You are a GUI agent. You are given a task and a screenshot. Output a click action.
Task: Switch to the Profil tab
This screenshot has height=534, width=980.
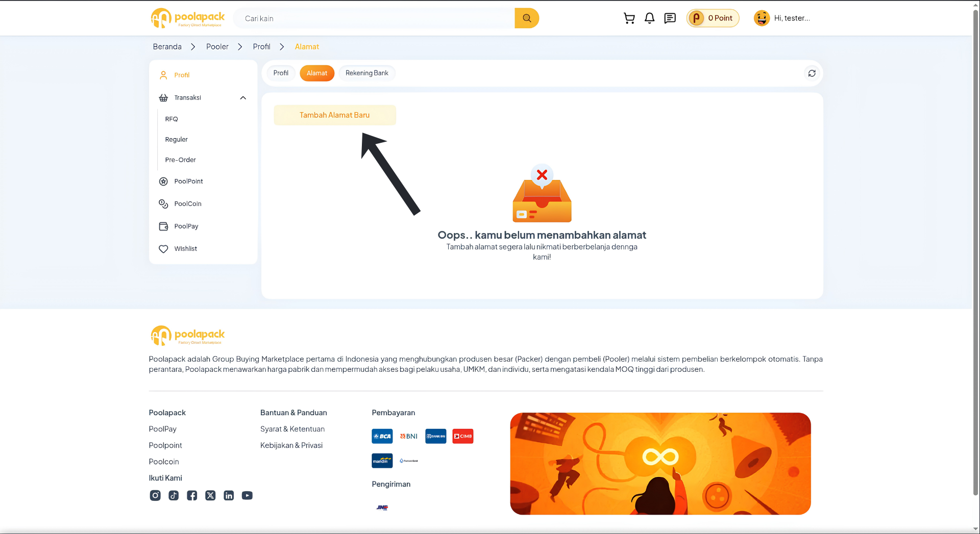click(x=281, y=73)
